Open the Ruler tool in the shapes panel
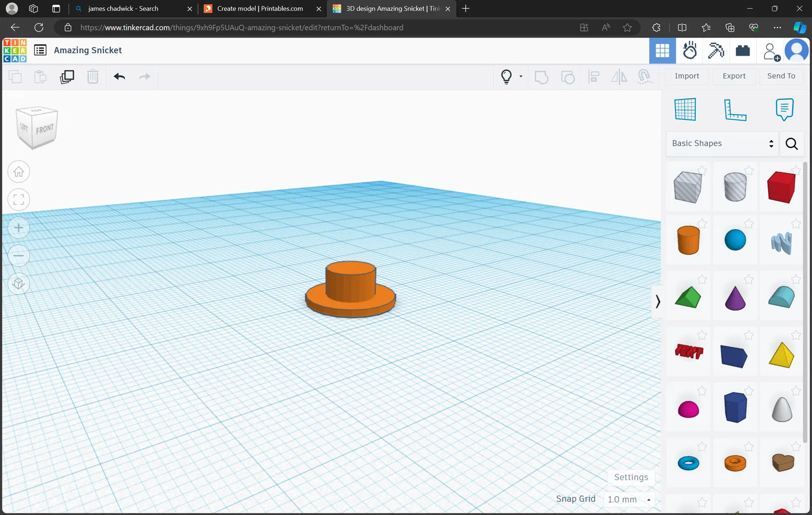Screen dimensions: 812x515 tap(734, 110)
